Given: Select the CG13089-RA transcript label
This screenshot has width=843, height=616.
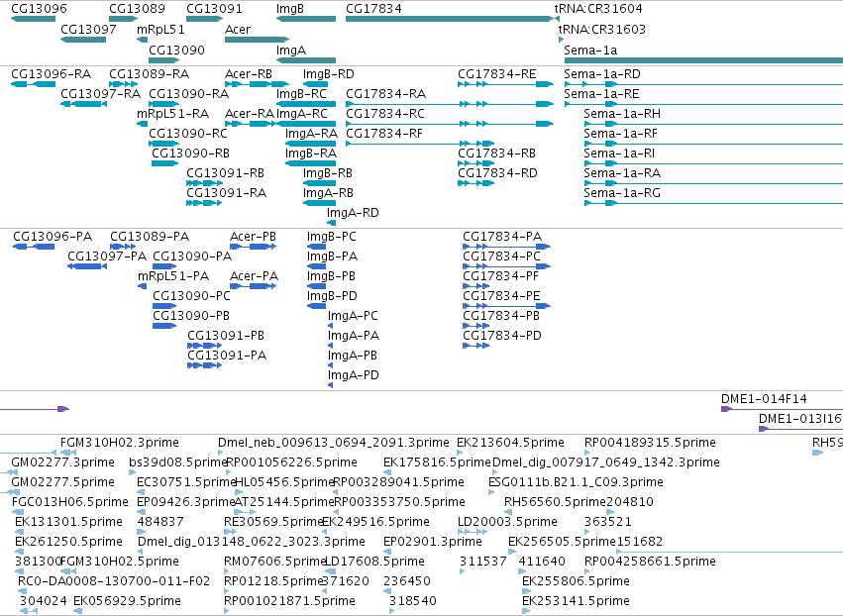Looking at the screenshot, I should [149, 73].
